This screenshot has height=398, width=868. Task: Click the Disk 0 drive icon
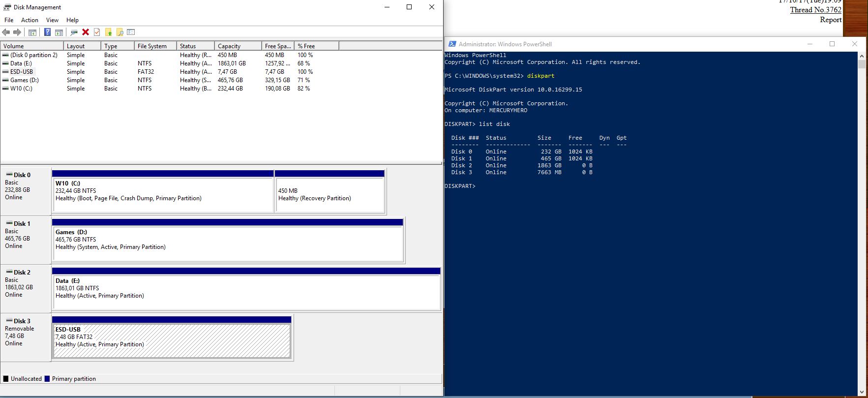pyautogui.click(x=9, y=175)
